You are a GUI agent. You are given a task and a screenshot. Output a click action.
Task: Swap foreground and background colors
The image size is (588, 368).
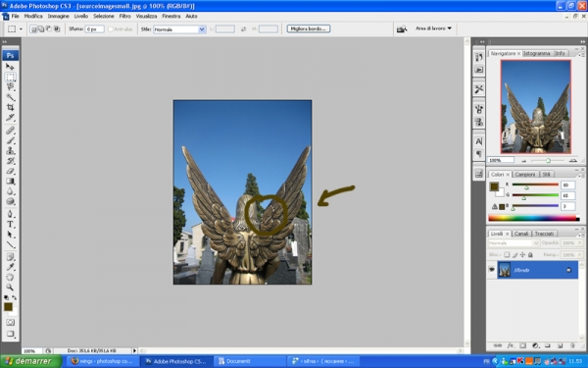(x=15, y=297)
